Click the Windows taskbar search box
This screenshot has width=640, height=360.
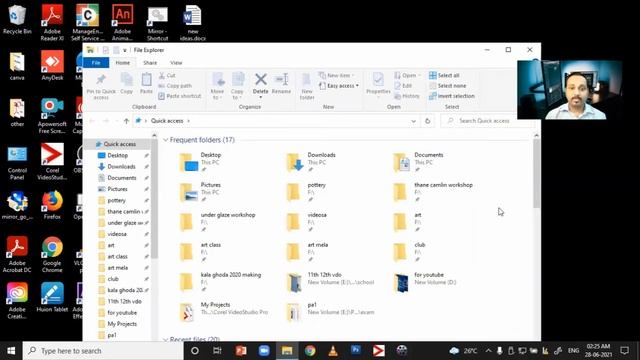click(x=103, y=351)
